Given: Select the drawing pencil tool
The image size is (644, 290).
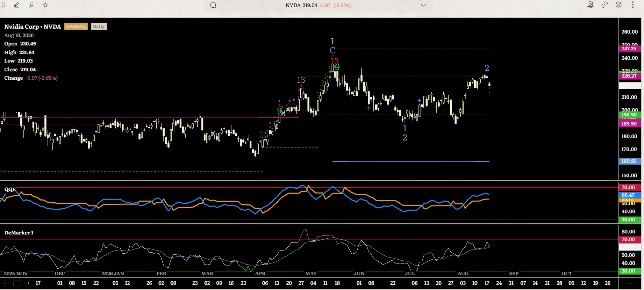Looking at the screenshot, I should (16, 5).
